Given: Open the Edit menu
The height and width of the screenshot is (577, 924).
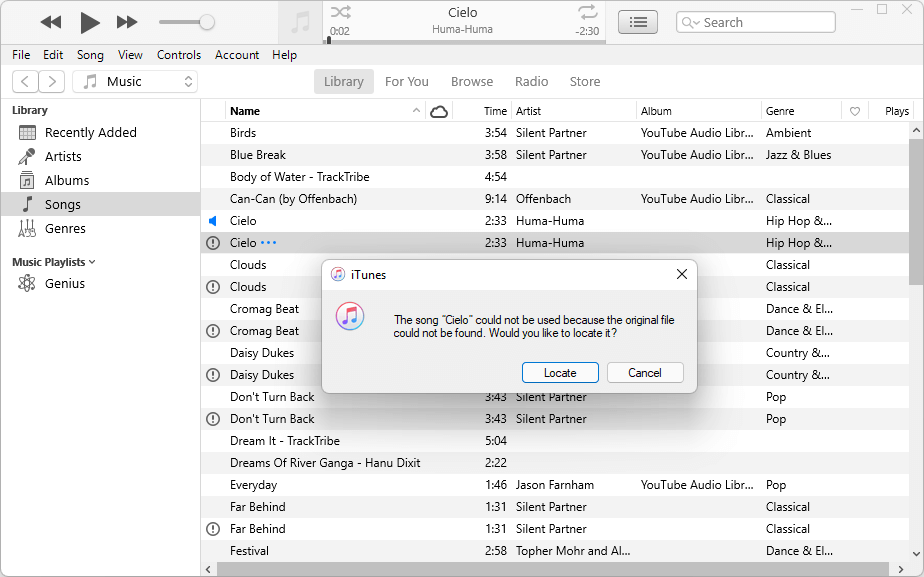Looking at the screenshot, I should coord(53,55).
